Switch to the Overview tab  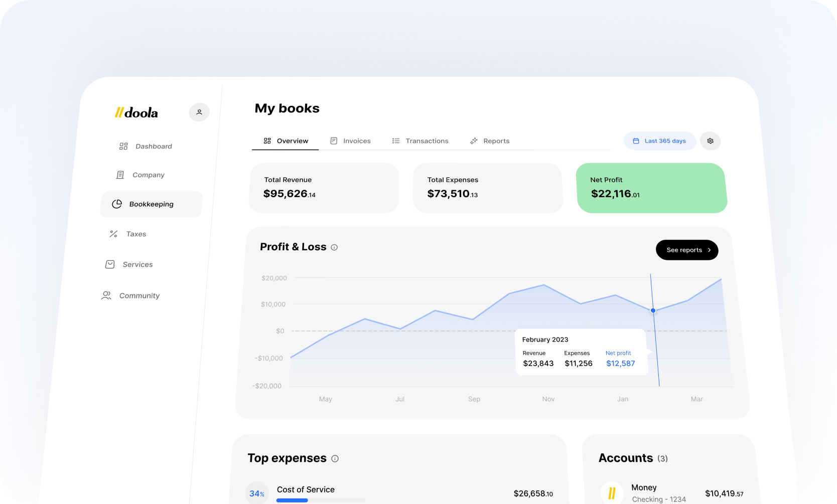pos(286,141)
